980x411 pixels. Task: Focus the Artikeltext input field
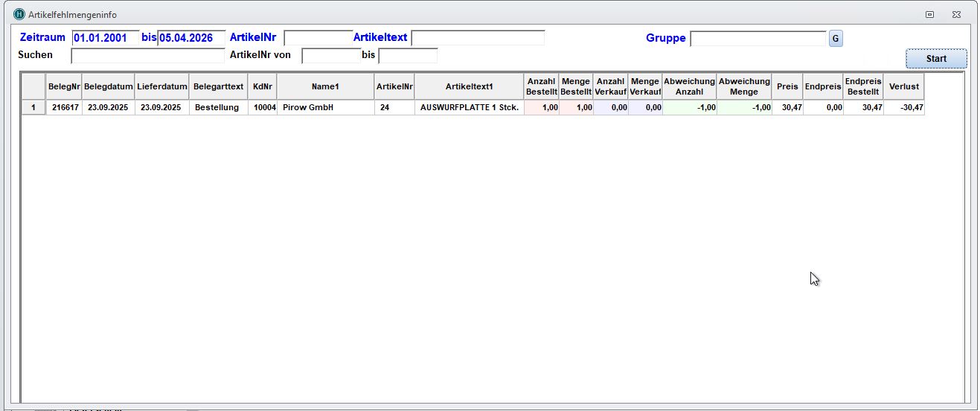click(478, 38)
